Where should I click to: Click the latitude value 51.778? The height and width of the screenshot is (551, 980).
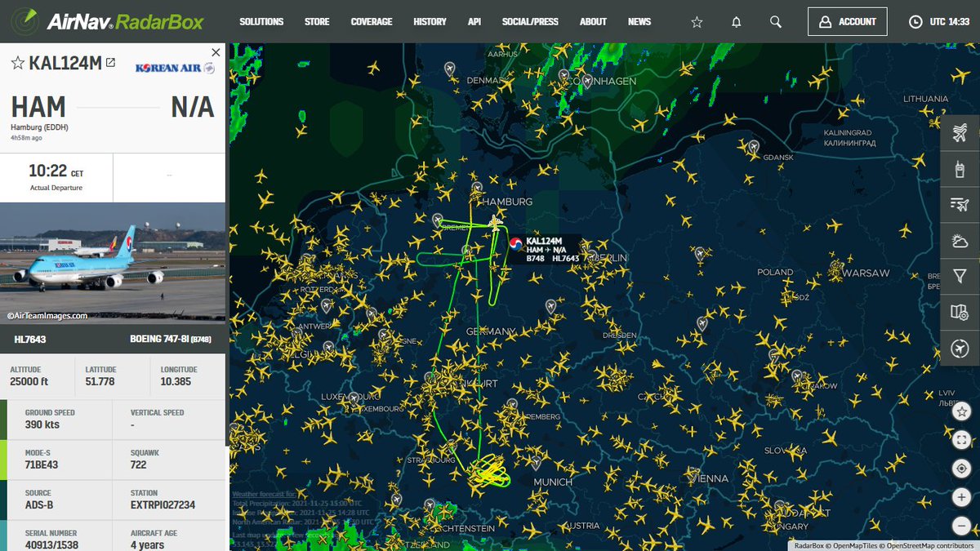100,382
